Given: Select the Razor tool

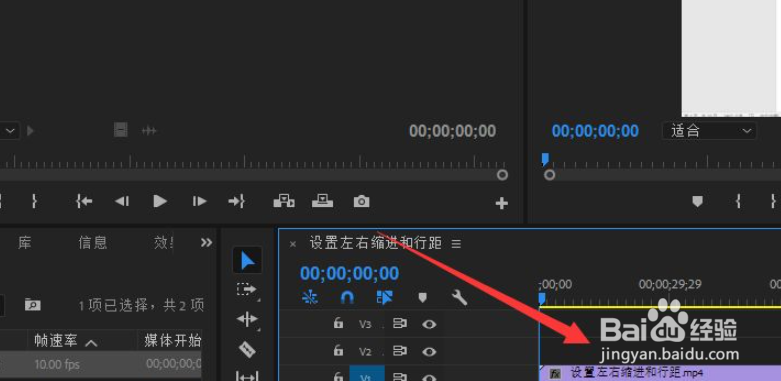Looking at the screenshot, I should point(247,349).
